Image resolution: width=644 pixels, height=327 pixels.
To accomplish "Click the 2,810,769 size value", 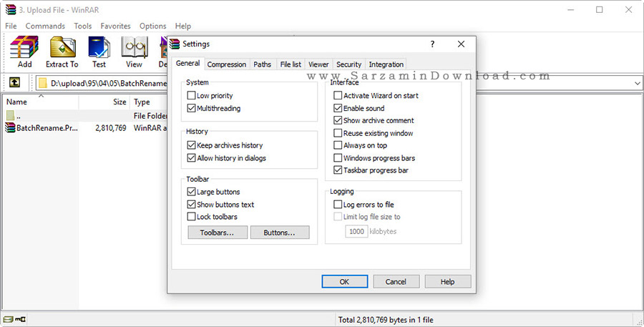I will (111, 128).
